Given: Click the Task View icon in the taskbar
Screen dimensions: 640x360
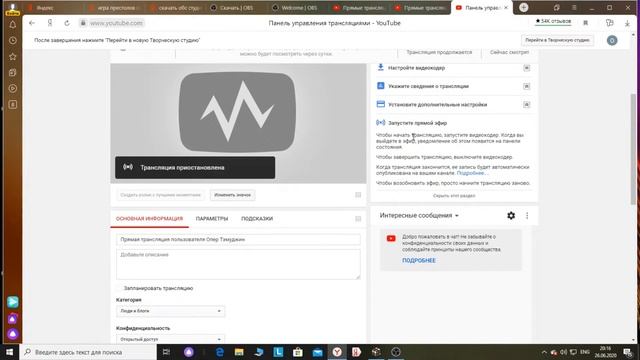Looking at the screenshot, I should (166, 352).
